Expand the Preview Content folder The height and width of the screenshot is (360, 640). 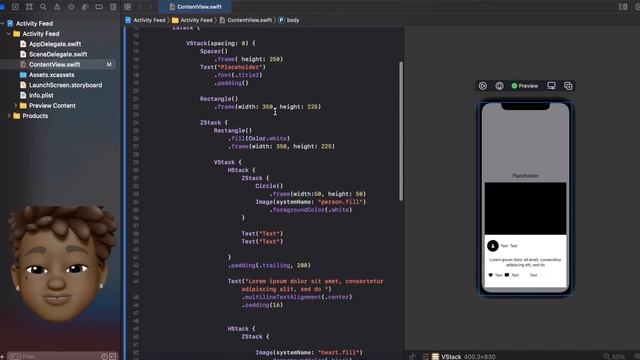coord(16,106)
